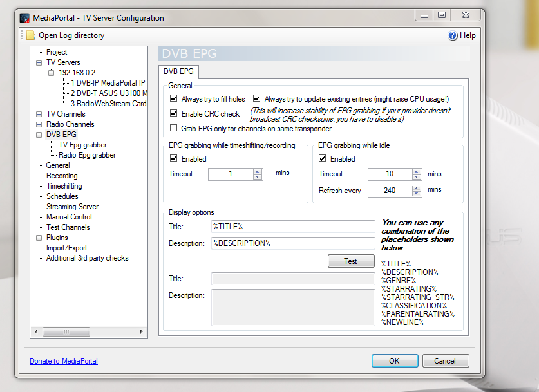Expand the Radio Channels tree node

coord(39,124)
